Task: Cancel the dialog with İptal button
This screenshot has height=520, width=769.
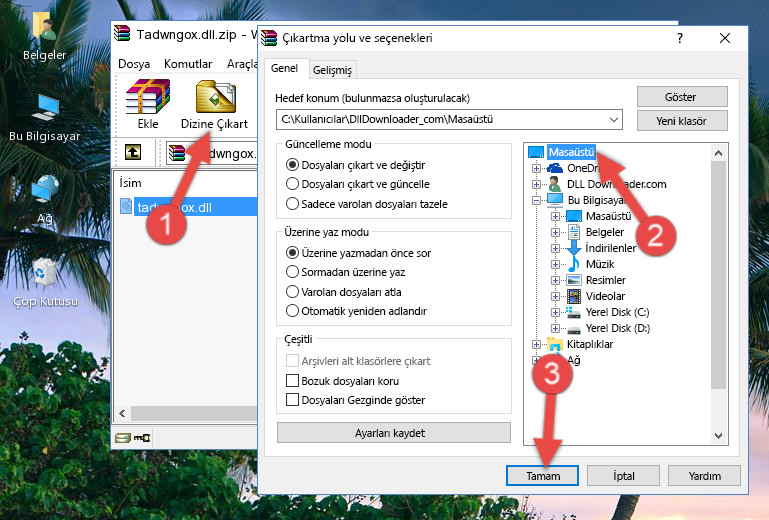Action: pos(623,476)
